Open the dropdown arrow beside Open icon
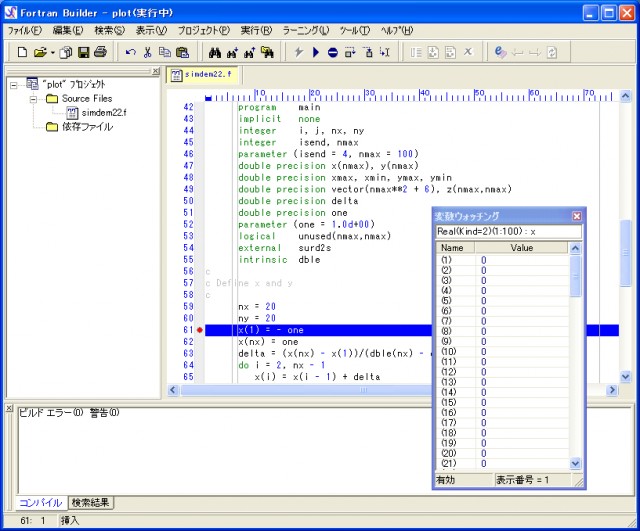The image size is (640, 531). pos(52,52)
